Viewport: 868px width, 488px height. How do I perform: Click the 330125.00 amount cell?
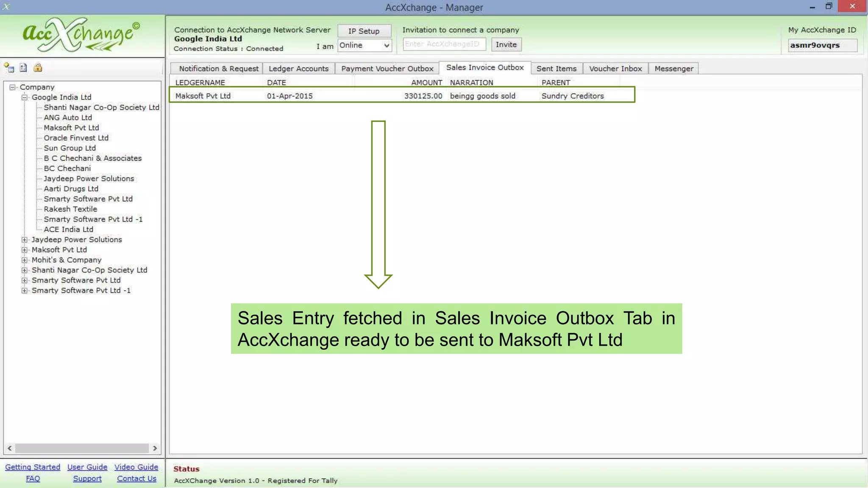423,96
